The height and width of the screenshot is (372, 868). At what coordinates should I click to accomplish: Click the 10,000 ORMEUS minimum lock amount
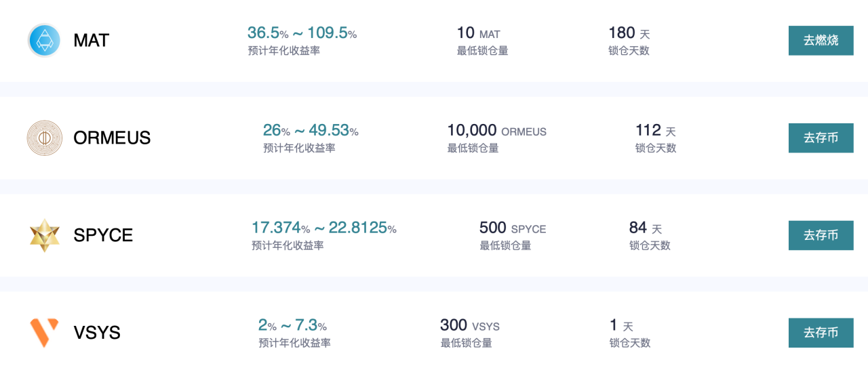496,130
